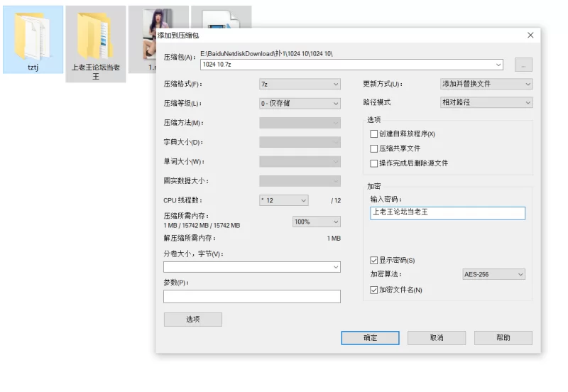568x392 pixels.
Task: Enable 操作完成后删除源文件 checkbox
Action: pyautogui.click(x=374, y=163)
